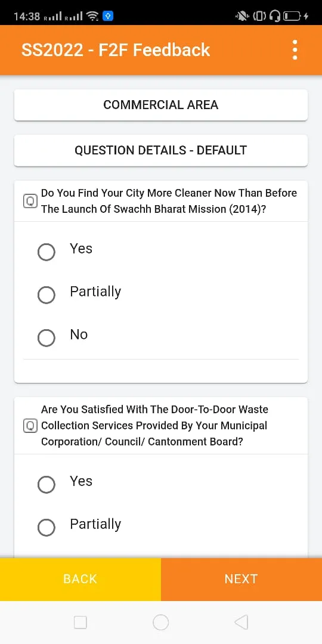
Task: Select Yes for door-to-door waste collection
Action: click(47, 484)
